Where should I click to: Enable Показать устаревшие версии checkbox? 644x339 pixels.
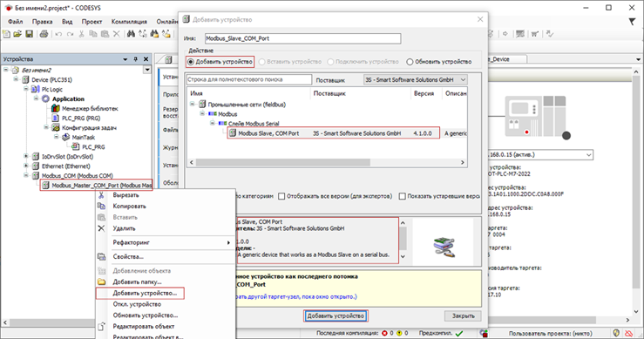pyautogui.click(x=403, y=196)
